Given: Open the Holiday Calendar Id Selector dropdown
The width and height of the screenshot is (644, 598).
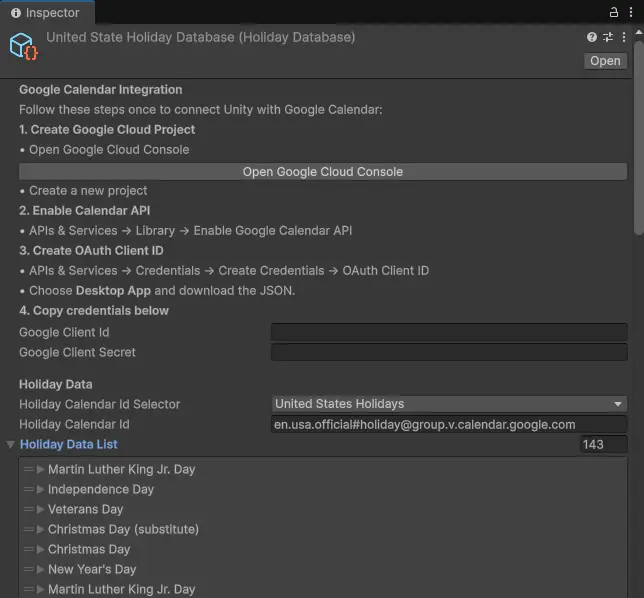Looking at the screenshot, I should click(449, 404).
